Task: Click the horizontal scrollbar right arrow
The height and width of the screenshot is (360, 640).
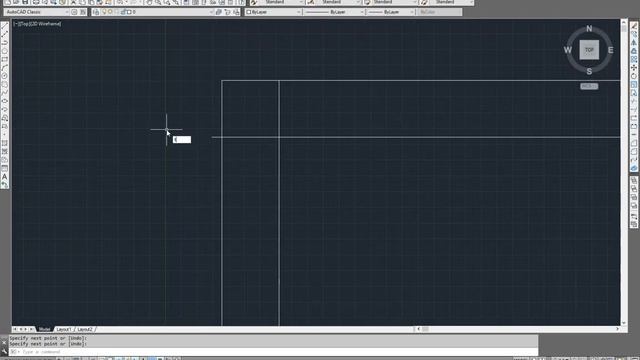Action: (x=617, y=329)
